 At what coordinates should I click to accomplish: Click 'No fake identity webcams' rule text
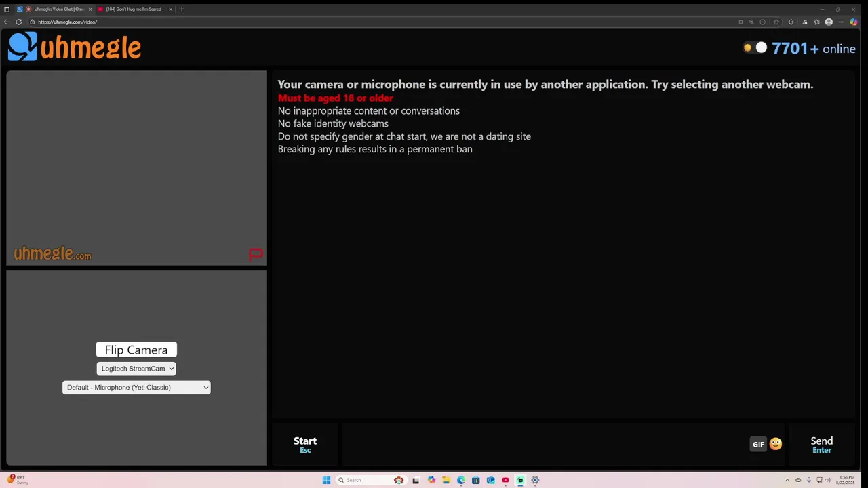pyautogui.click(x=333, y=123)
